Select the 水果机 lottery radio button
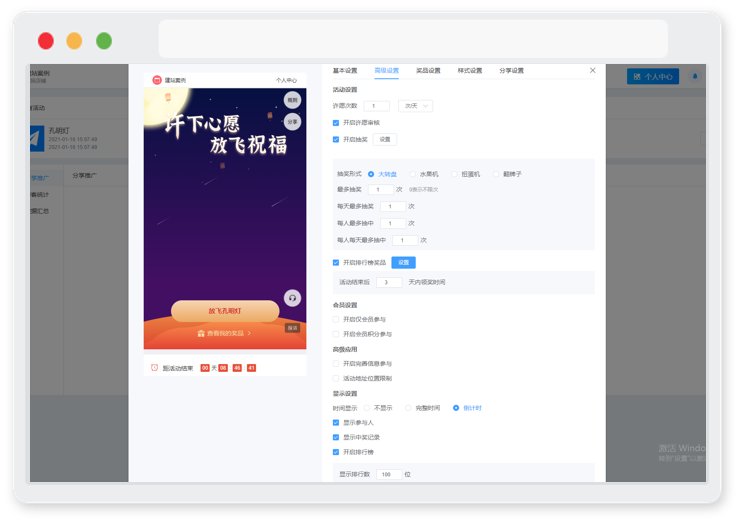The height and width of the screenshot is (520, 740). tap(412, 174)
